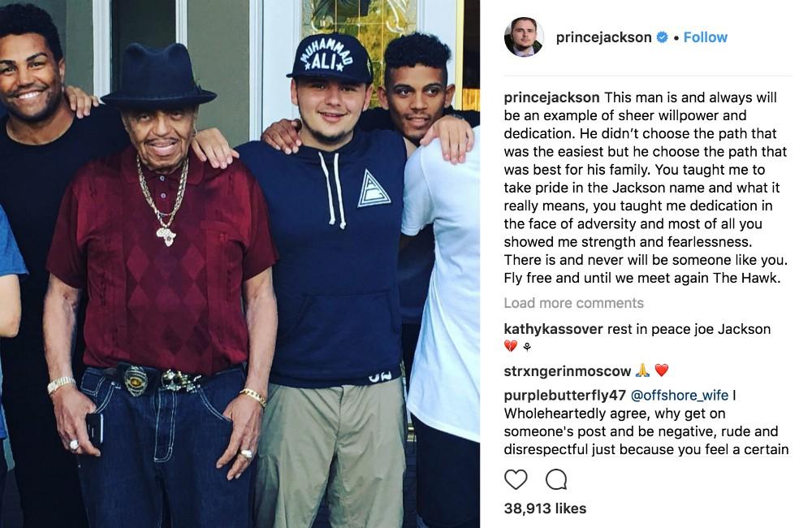Click the post caption text
This screenshot has height=528, width=812.
pos(646,188)
